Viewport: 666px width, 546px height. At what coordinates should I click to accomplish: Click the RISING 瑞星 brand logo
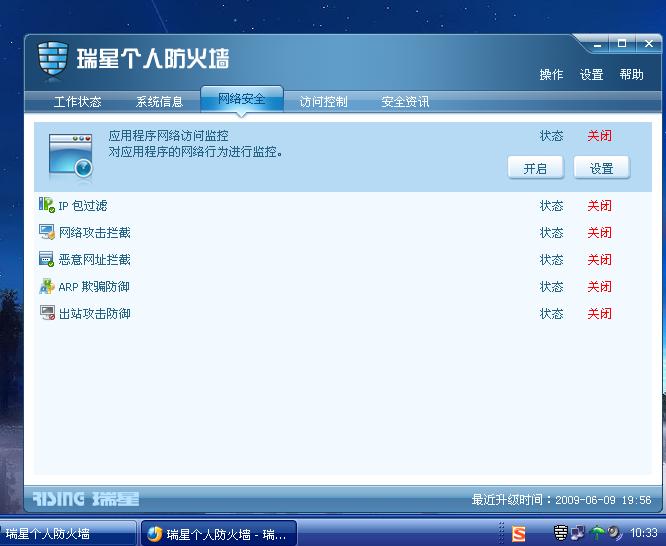coord(86,499)
